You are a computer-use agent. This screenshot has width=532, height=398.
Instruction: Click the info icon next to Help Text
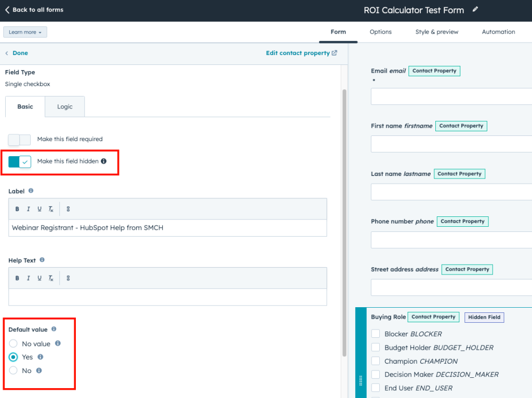42,259
